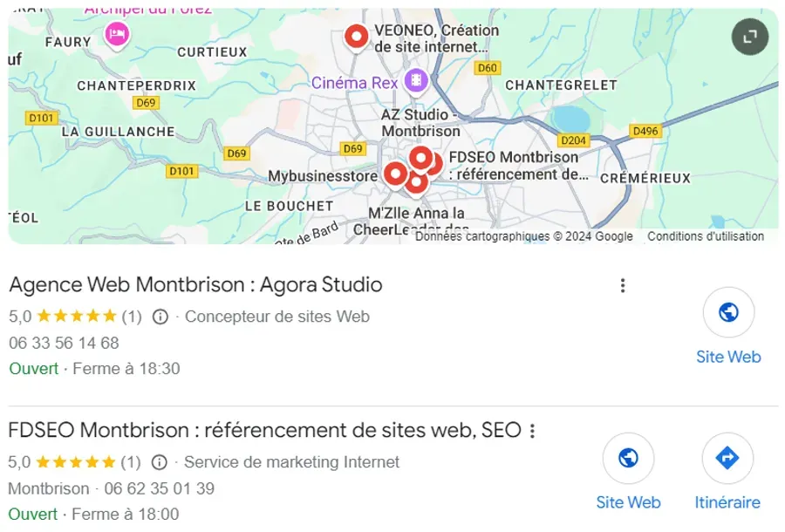Open Itinéraire for FDSEO Montbrison
The width and height of the screenshot is (785, 532).
pos(728,502)
